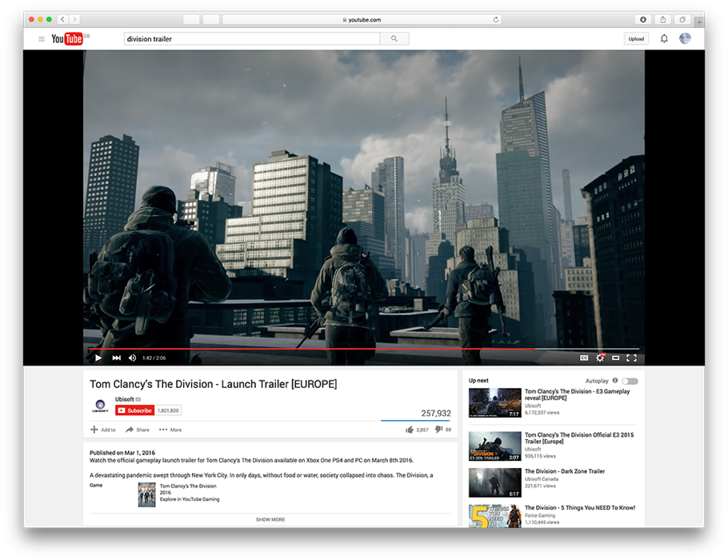Click the Safari address bar
The width and height of the screenshot is (728, 560).
pyautogui.click(x=362, y=19)
